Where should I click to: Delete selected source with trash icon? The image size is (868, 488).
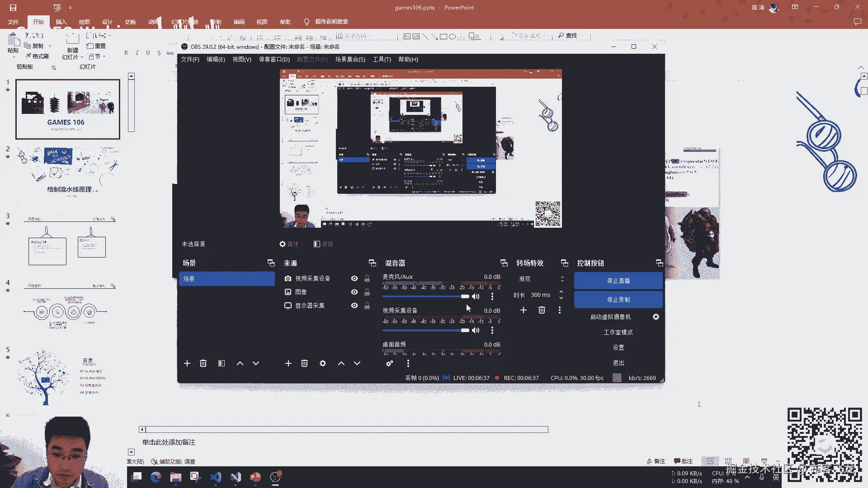coord(304,363)
